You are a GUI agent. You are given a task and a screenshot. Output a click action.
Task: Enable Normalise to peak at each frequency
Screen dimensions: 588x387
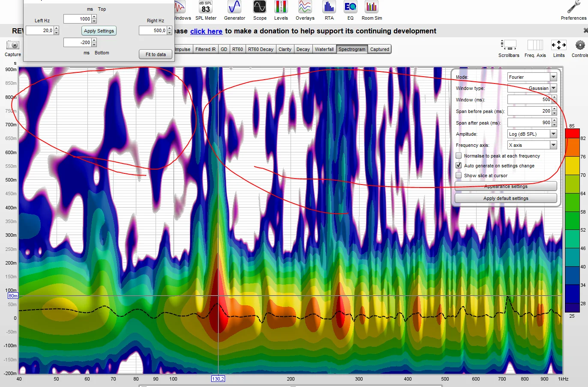coord(459,156)
